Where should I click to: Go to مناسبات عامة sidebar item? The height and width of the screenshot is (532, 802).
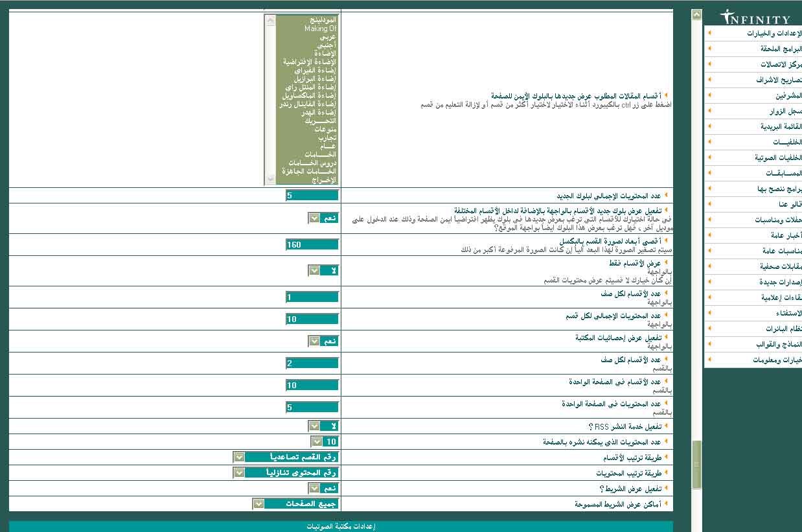753,251
